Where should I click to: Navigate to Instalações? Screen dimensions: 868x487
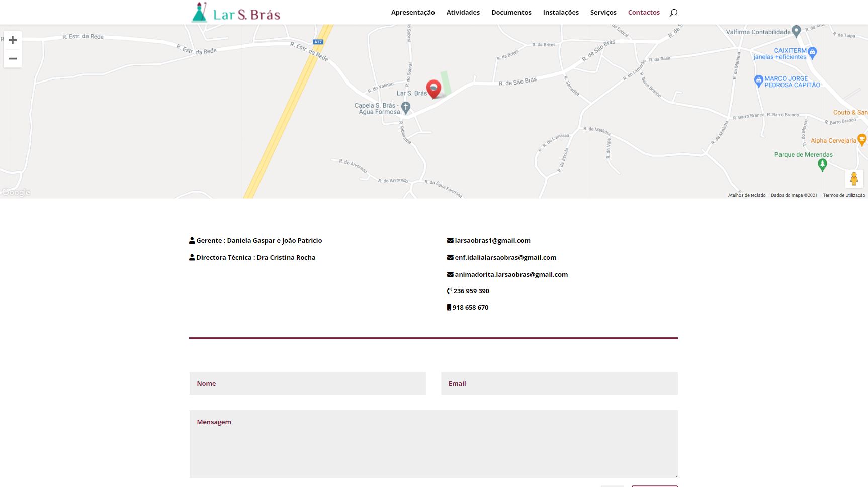561,13
